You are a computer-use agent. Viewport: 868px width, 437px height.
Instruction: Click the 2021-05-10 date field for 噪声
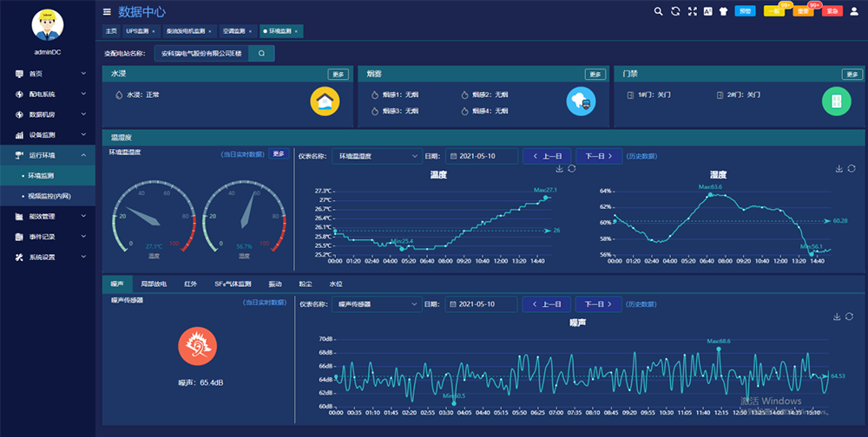pos(481,304)
